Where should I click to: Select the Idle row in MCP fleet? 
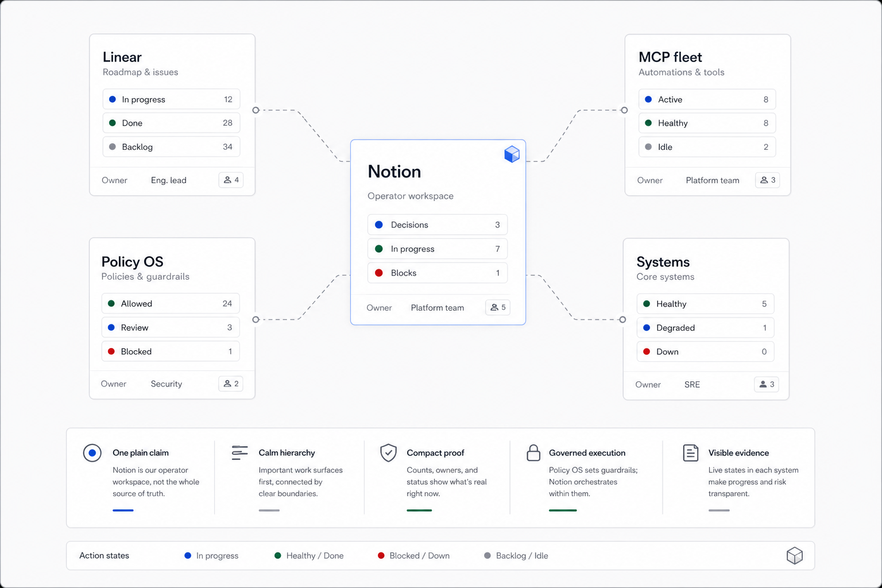[x=707, y=147]
